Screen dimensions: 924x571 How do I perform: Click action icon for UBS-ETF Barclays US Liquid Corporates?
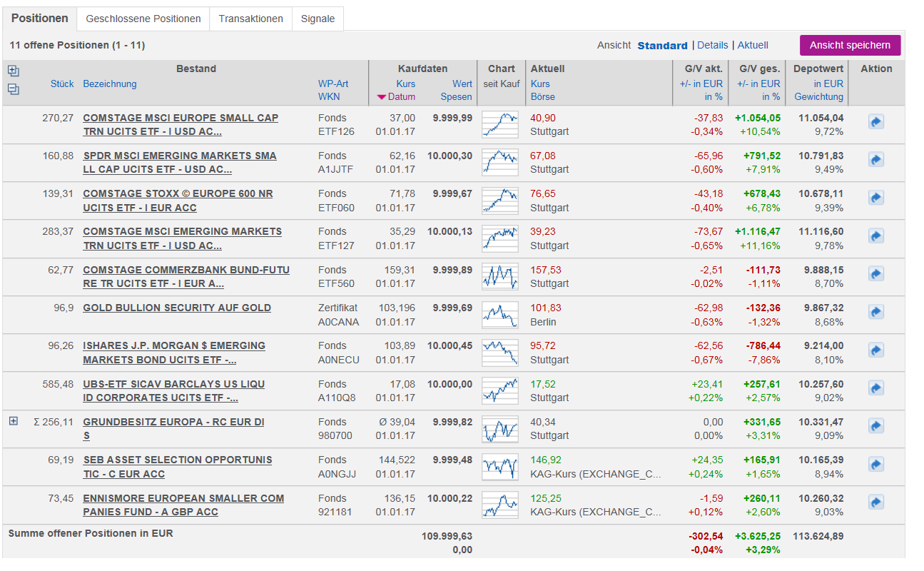tap(876, 388)
